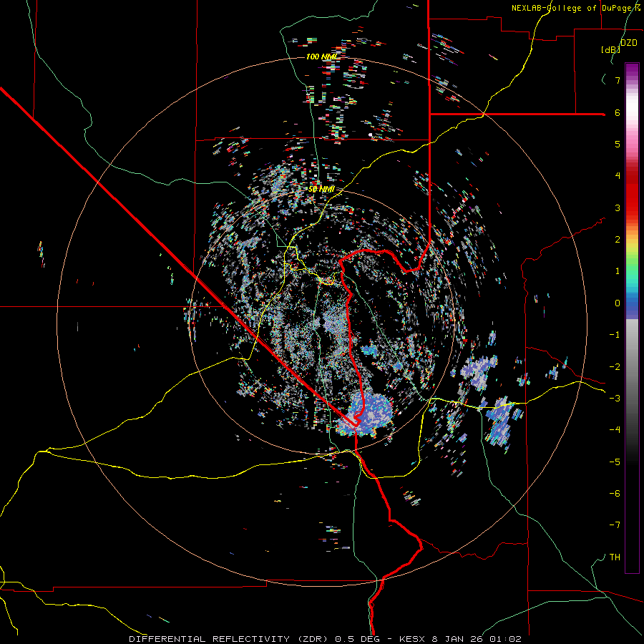Click the color scale value -5

pyautogui.click(x=615, y=462)
